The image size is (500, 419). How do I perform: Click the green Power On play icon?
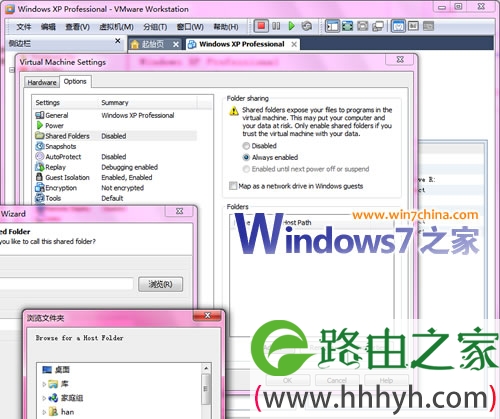point(291,26)
